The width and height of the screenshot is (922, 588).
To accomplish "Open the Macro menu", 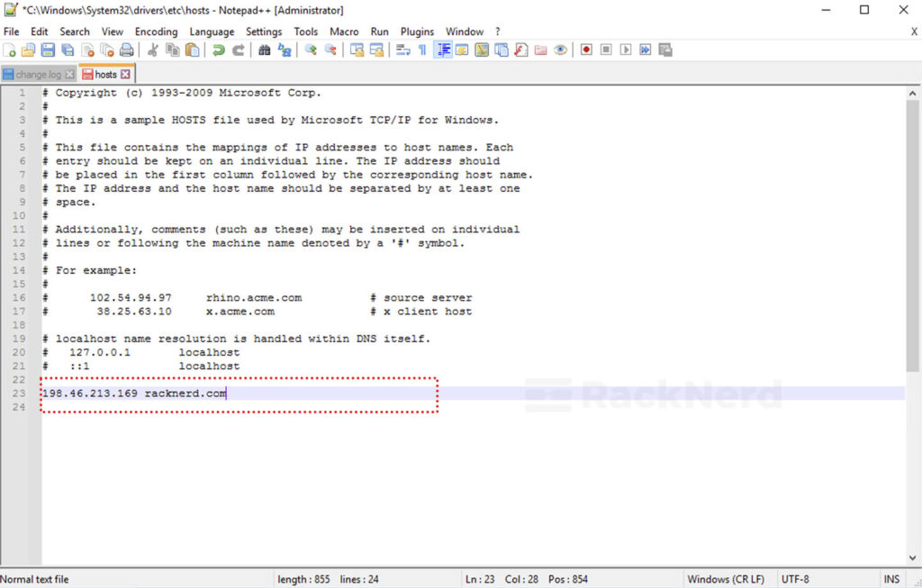I will [344, 31].
